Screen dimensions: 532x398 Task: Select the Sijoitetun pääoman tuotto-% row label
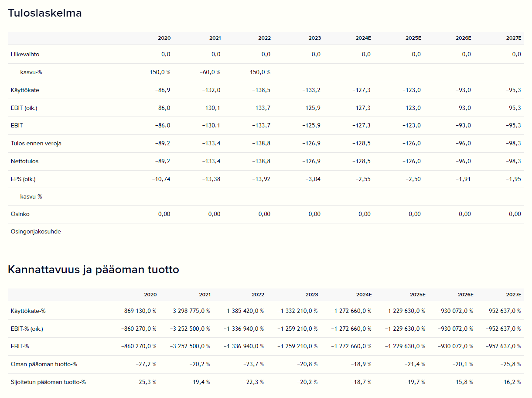click(x=48, y=382)
